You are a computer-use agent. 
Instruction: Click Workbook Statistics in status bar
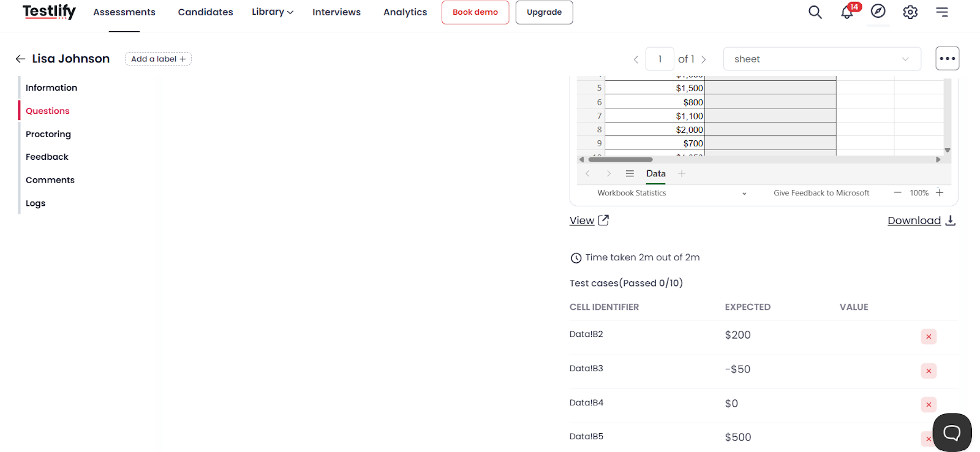631,193
